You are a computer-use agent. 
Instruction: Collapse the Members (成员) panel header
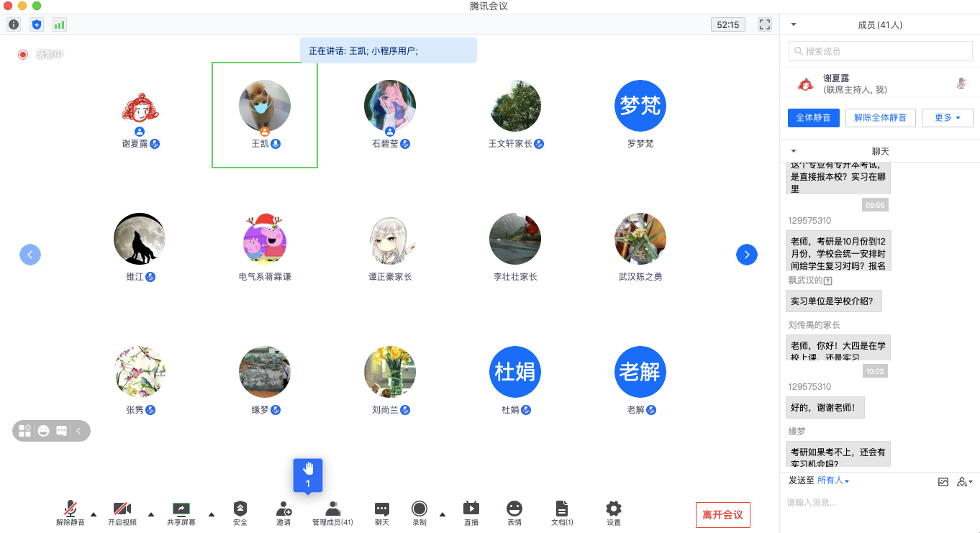coord(794,24)
